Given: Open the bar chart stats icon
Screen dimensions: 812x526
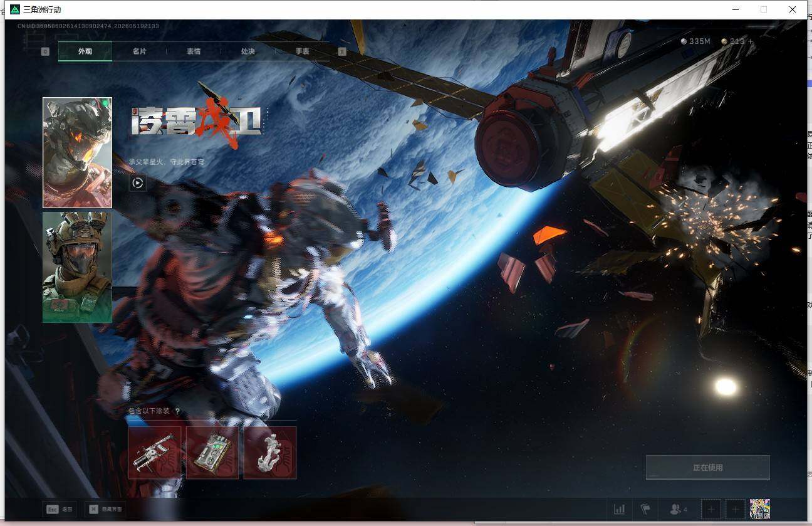Looking at the screenshot, I should [x=620, y=509].
